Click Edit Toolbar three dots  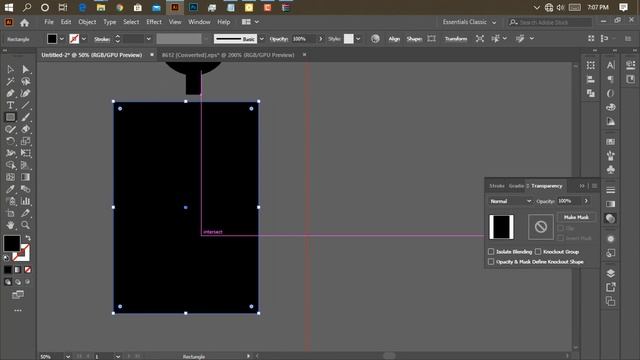[x=18, y=311]
